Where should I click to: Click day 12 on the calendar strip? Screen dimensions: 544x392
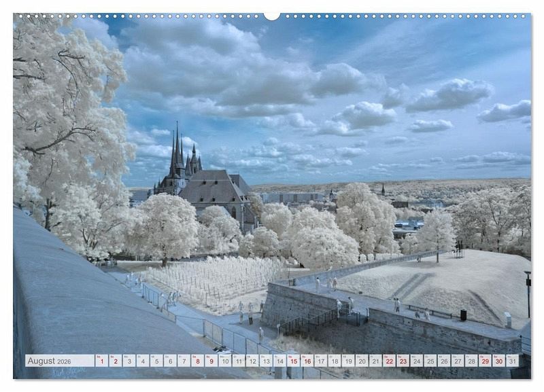[x=252, y=361]
